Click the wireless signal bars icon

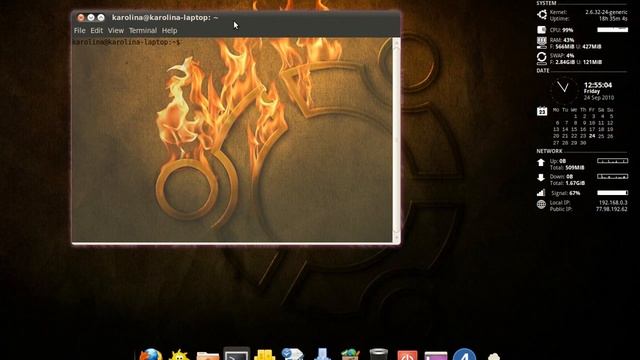[x=541, y=193]
